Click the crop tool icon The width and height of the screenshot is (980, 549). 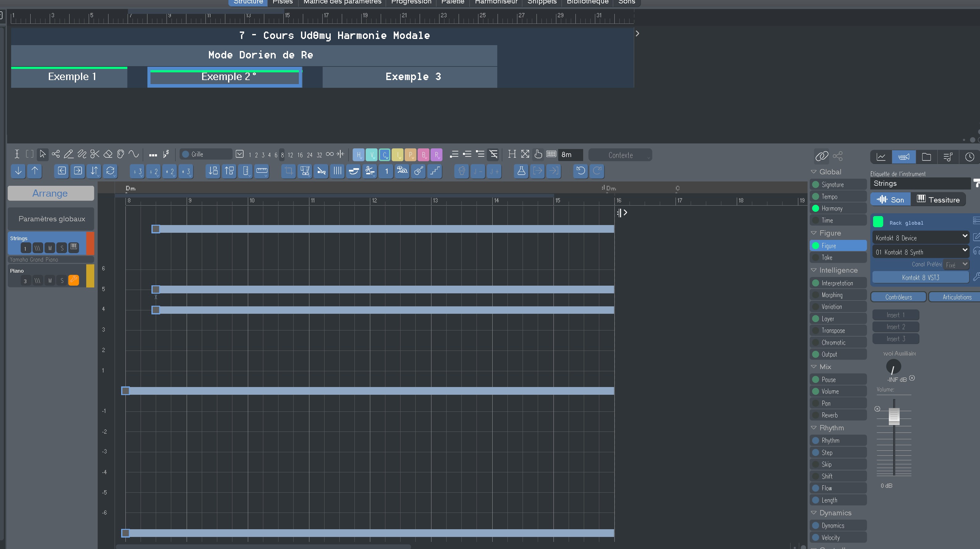[x=288, y=171]
